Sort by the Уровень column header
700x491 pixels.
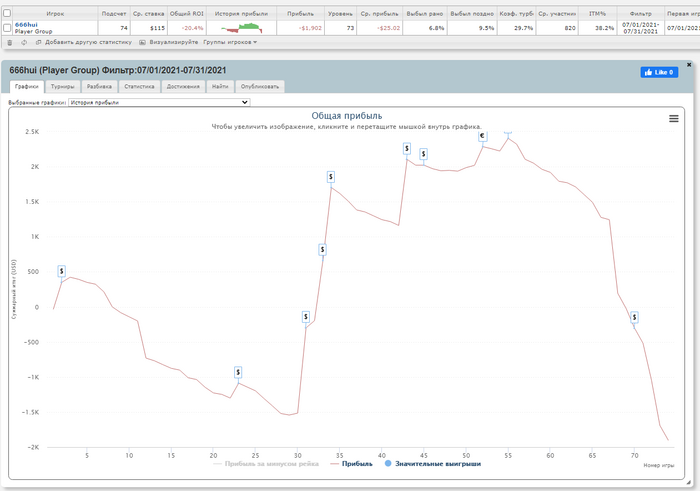340,13
